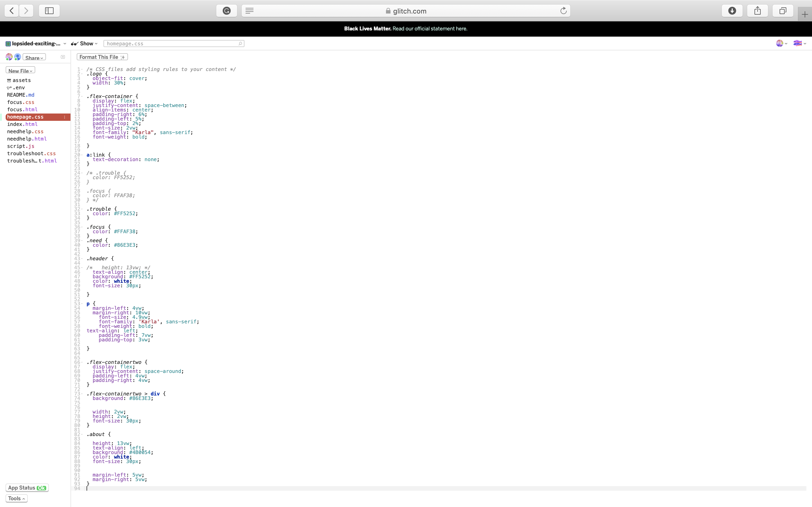Click the Safari reload page icon
812x507 pixels.
click(x=563, y=11)
